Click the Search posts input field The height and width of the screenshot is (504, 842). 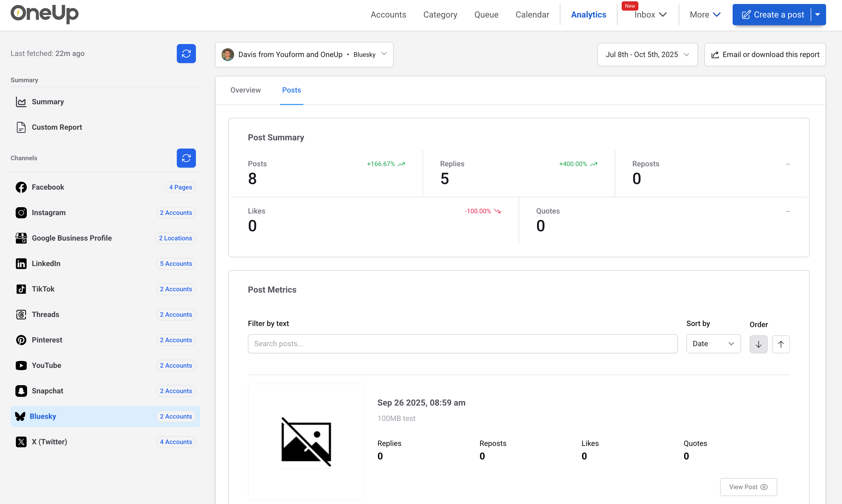click(x=462, y=344)
